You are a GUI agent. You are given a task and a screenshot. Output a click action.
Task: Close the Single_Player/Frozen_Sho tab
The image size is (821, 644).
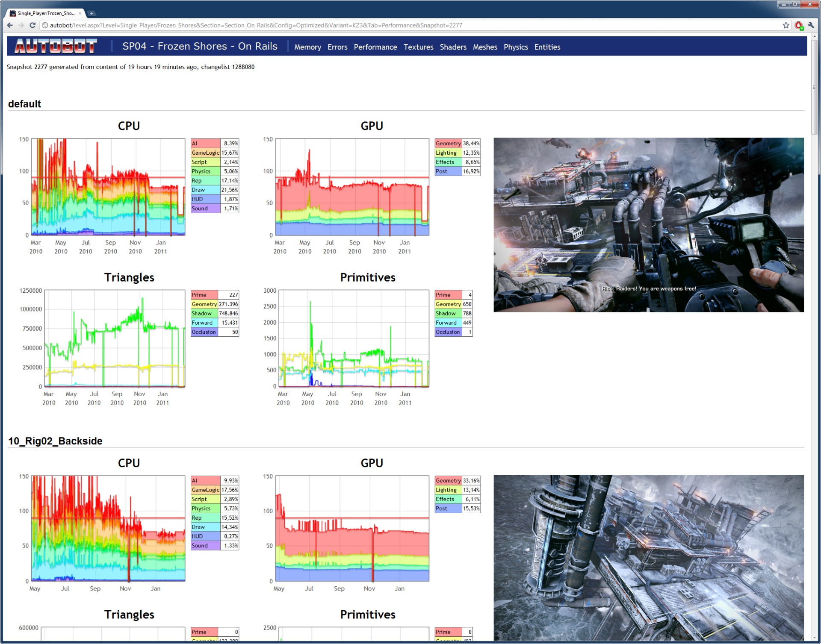click(80, 13)
